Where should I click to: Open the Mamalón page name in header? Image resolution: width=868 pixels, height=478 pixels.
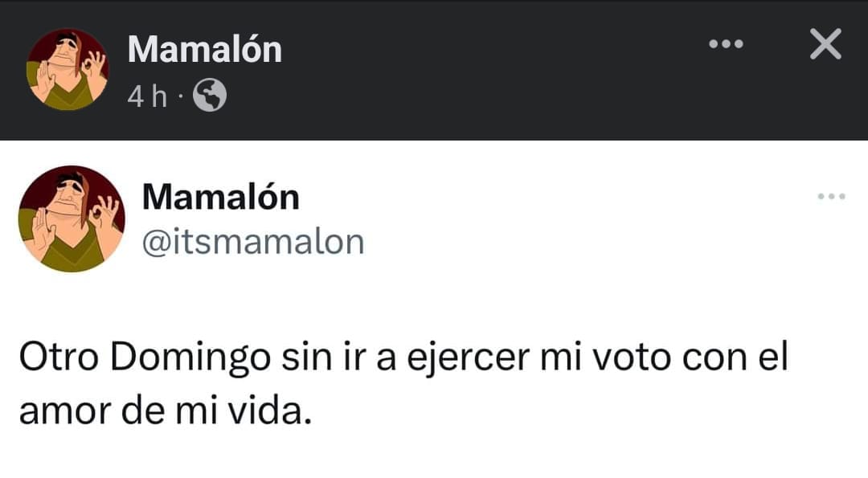click(205, 50)
